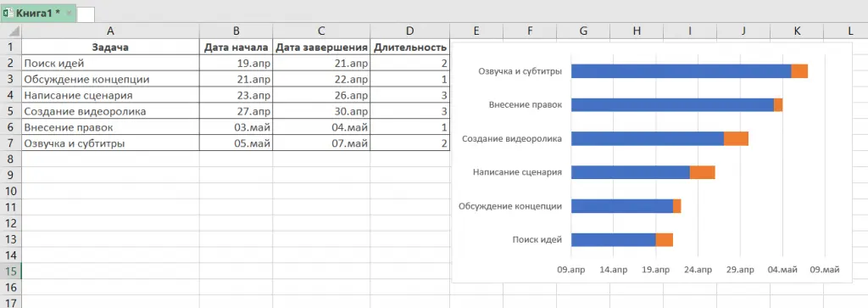
Task: Select start date 03.май cell
Action: tap(236, 127)
